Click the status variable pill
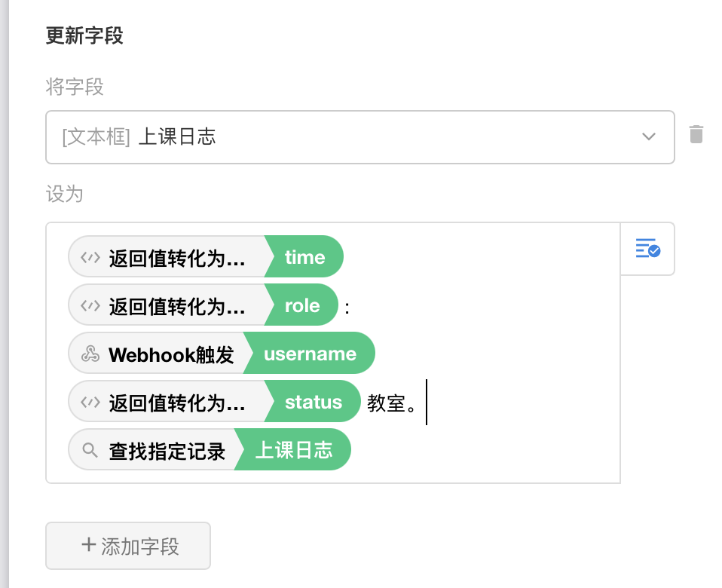This screenshot has width=722, height=588. (314, 401)
